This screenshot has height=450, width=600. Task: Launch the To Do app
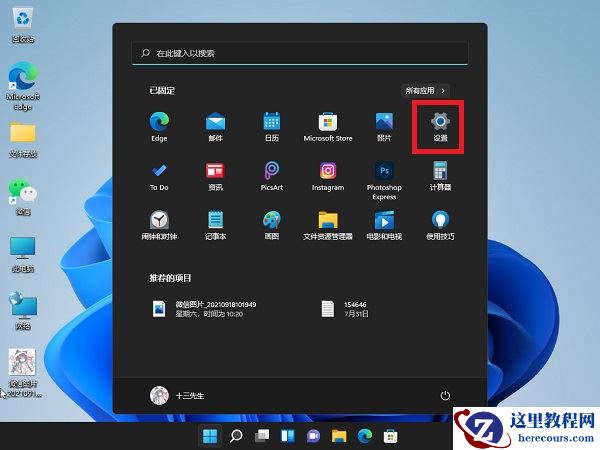click(x=159, y=176)
